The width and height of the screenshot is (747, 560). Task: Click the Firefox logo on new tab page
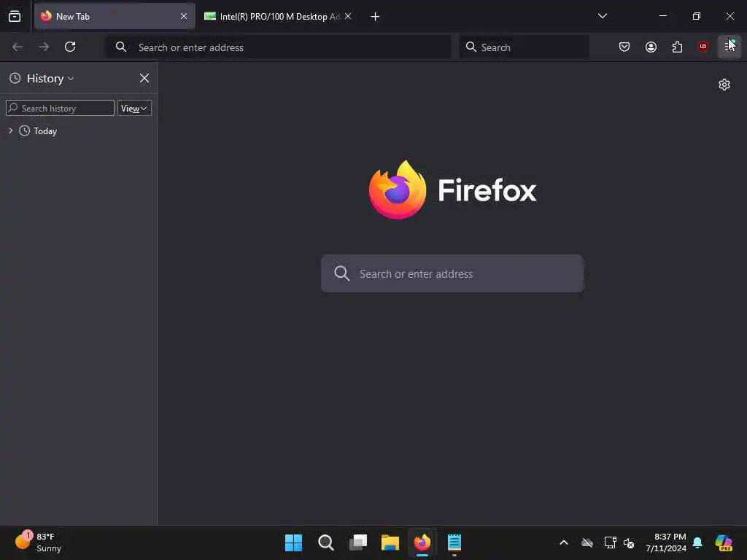pos(452,190)
